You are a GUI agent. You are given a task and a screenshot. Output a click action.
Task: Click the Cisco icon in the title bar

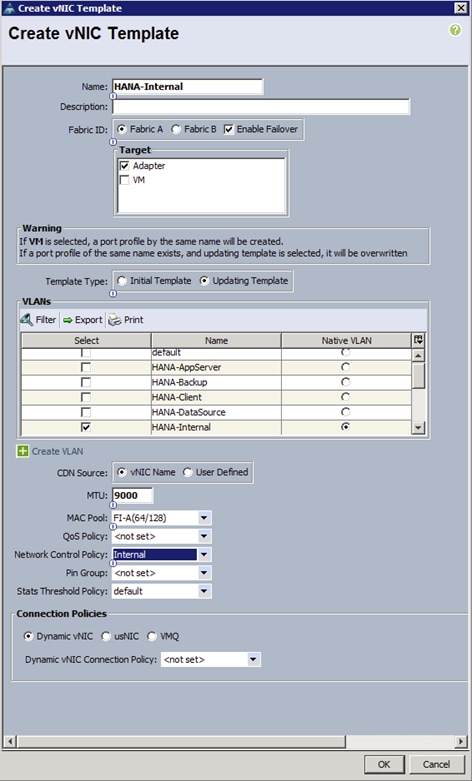[9, 8]
